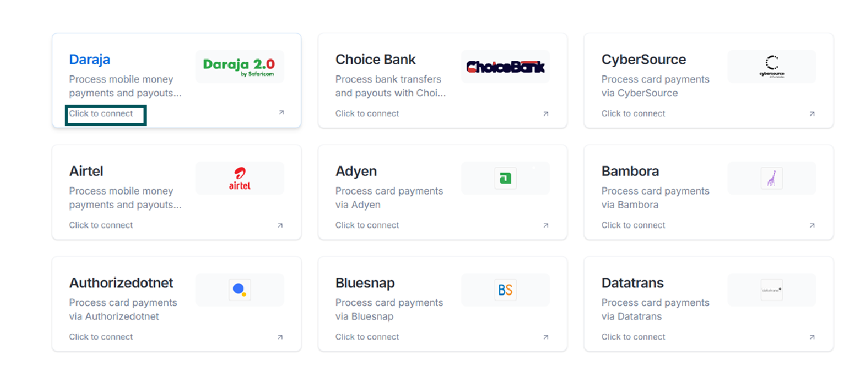Open the Bluesnap integration card title
This screenshot has width=868, height=388.
(x=365, y=283)
